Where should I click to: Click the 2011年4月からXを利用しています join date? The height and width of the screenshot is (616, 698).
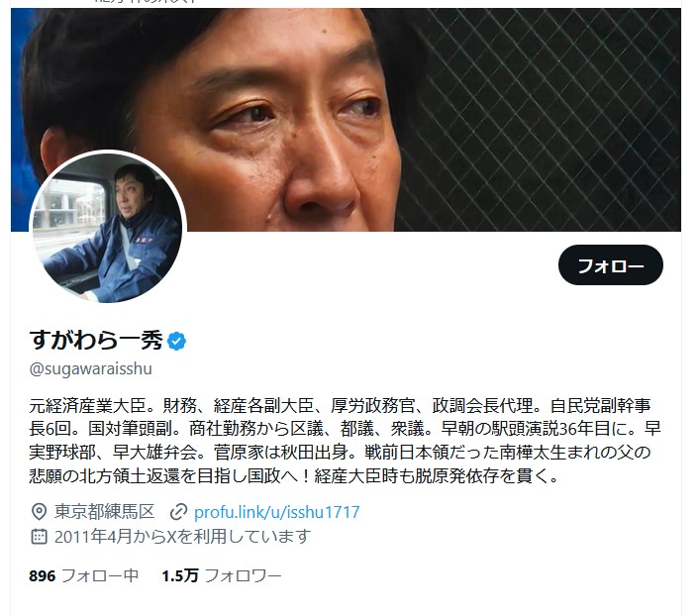tap(182, 536)
